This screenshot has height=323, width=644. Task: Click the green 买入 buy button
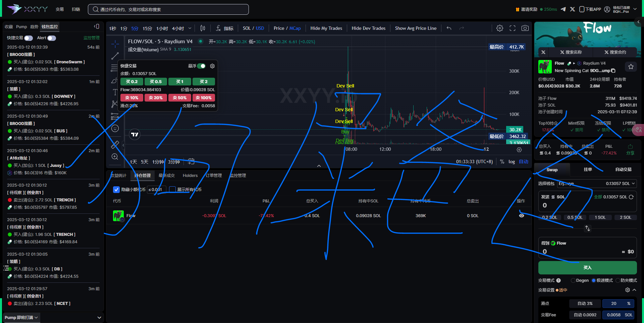587,268
